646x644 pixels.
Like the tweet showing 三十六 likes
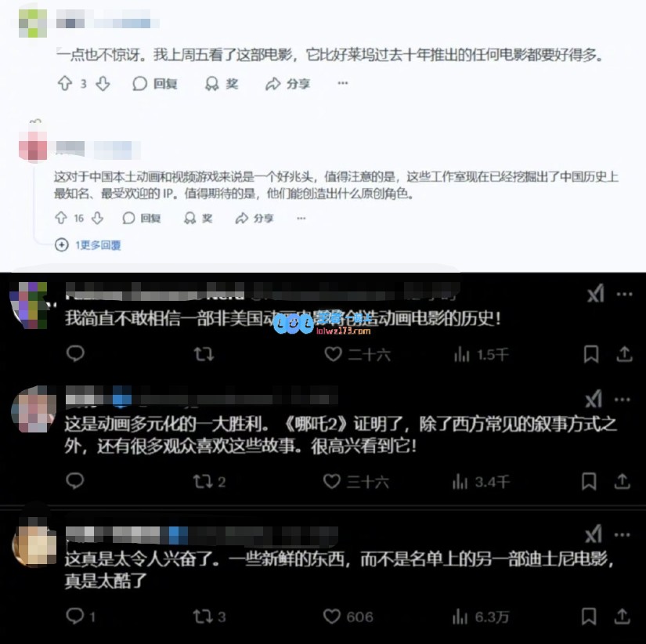point(332,481)
